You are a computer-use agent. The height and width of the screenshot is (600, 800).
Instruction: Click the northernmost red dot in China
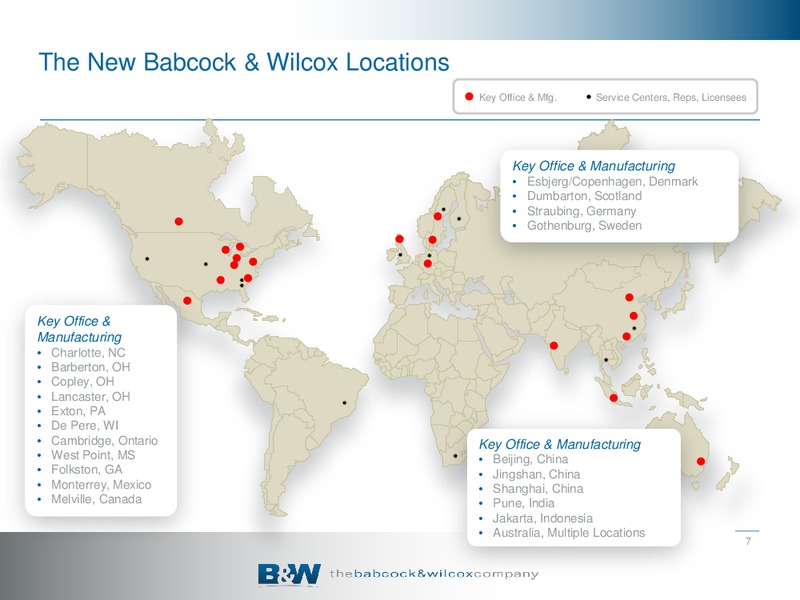point(629,297)
